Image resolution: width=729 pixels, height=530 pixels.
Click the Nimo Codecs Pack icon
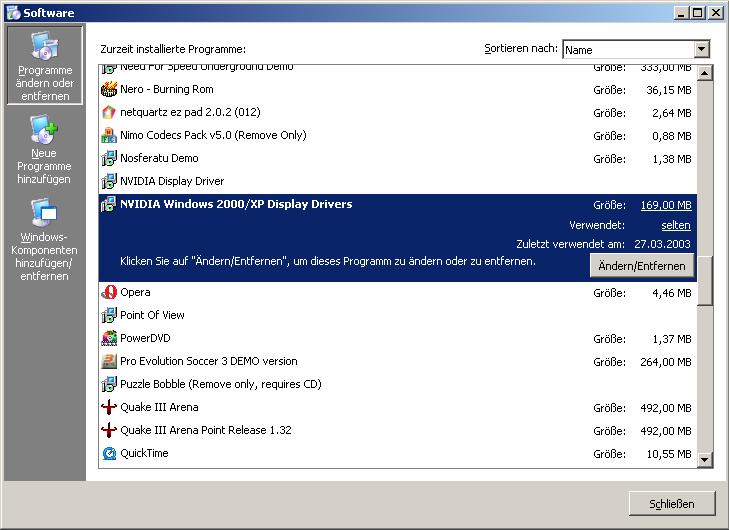click(109, 135)
